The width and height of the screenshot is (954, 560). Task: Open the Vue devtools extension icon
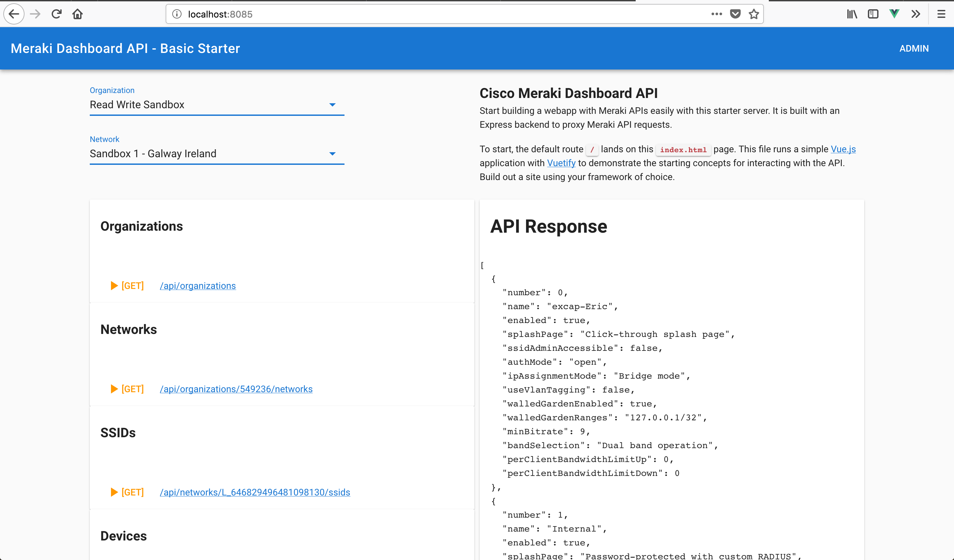(894, 14)
